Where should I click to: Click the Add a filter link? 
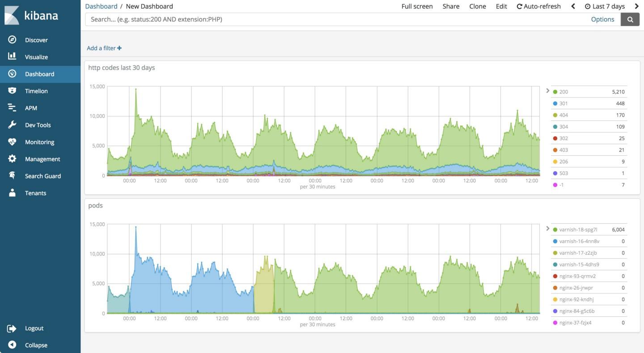pos(104,48)
